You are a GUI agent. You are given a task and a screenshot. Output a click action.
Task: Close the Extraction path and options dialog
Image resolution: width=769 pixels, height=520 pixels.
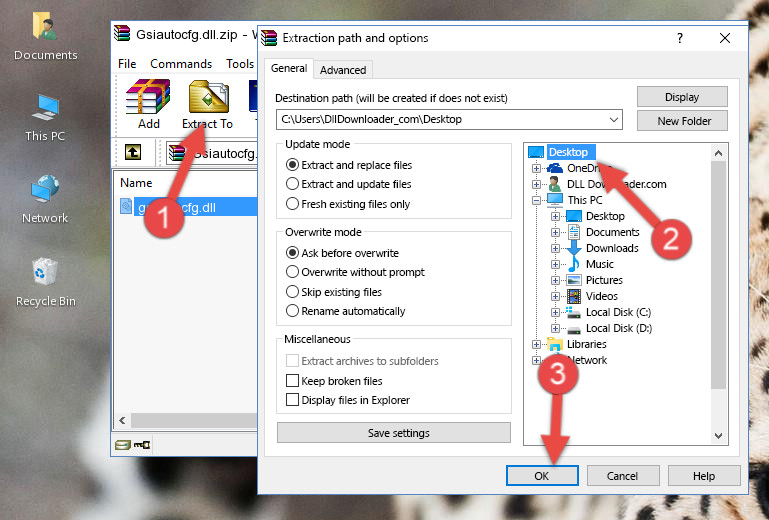tap(724, 38)
